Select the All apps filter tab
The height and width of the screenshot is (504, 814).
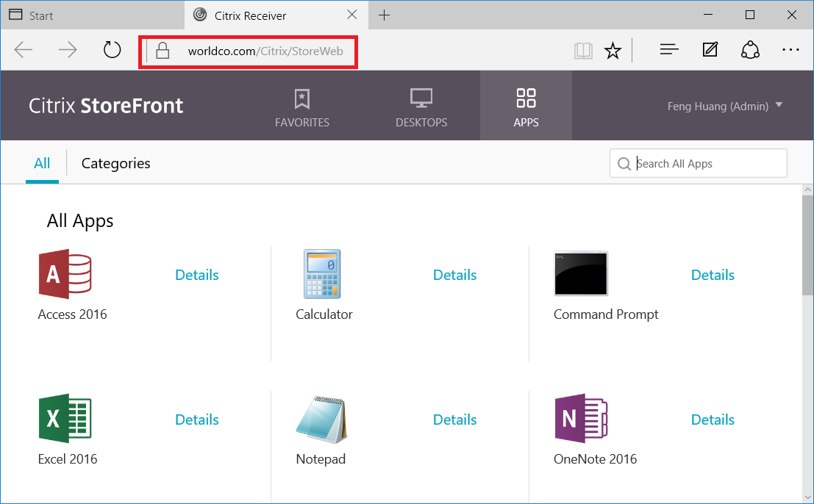click(x=42, y=163)
